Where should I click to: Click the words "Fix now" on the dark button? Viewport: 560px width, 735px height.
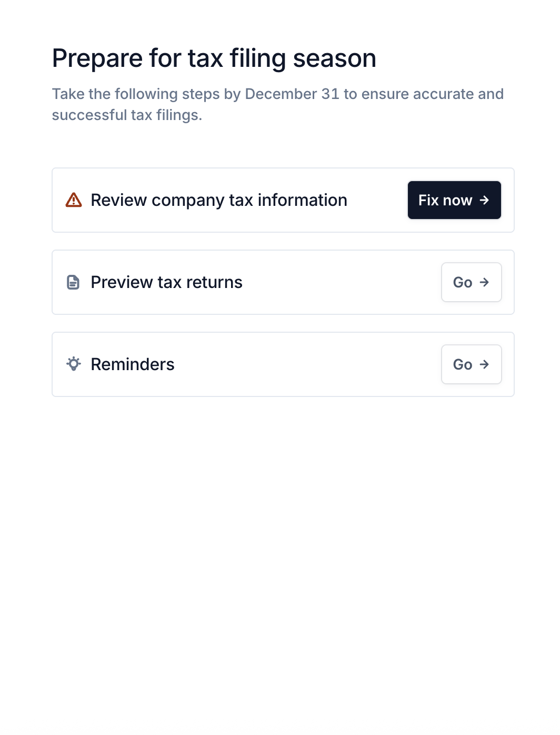[445, 200]
